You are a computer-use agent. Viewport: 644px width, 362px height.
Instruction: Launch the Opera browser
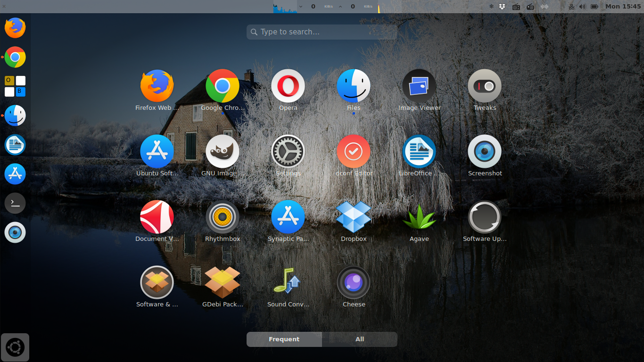(288, 90)
